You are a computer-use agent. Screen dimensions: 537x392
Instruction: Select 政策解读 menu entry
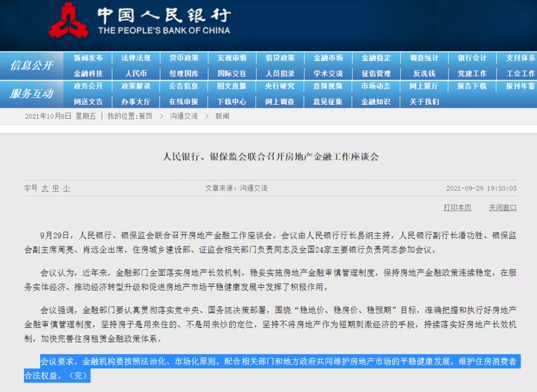(136, 86)
